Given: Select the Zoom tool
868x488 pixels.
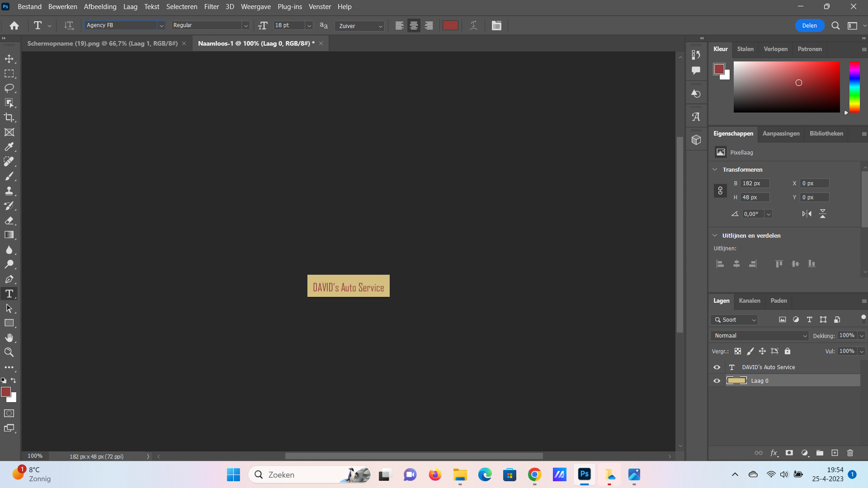Looking at the screenshot, I should point(9,352).
